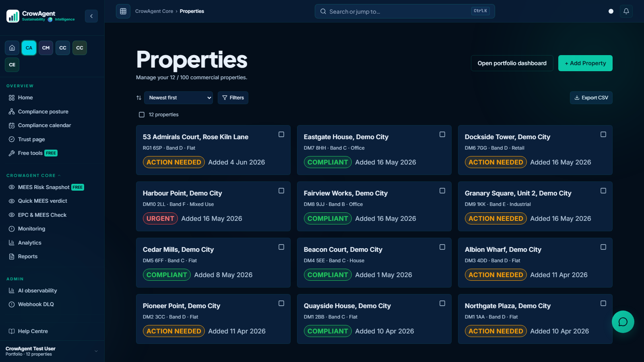The image size is (644, 362).
Task: Open the Reports menu item
Action: (x=28, y=257)
